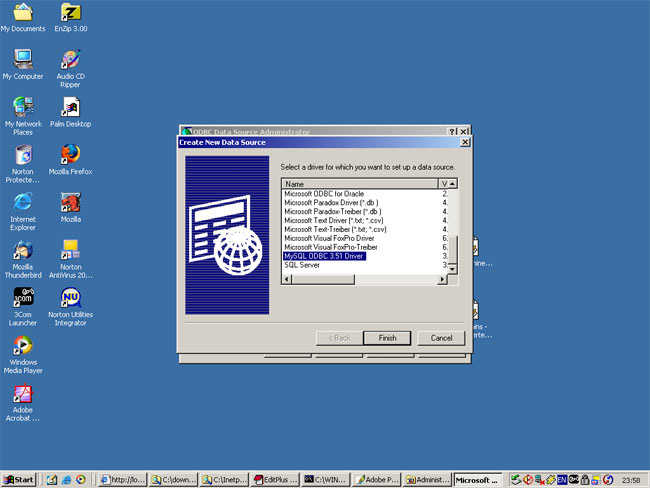Click horizontal scroll right arrow

[x=443, y=279]
